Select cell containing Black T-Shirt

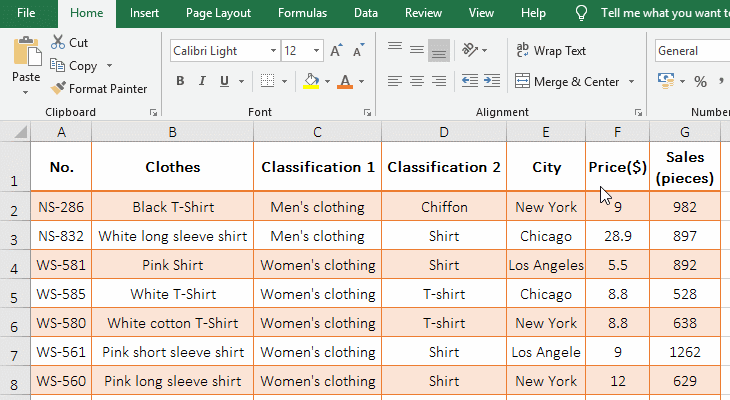tap(172, 207)
